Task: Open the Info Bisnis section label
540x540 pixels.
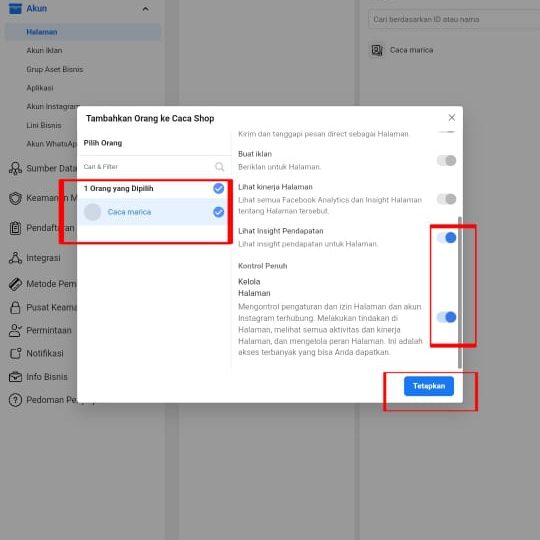Action: (x=47, y=377)
